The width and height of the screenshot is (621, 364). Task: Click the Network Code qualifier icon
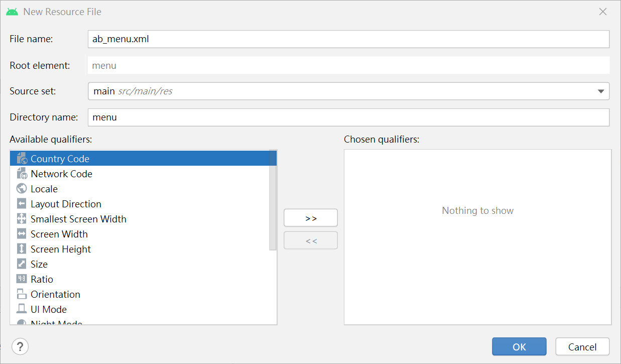pyautogui.click(x=21, y=173)
